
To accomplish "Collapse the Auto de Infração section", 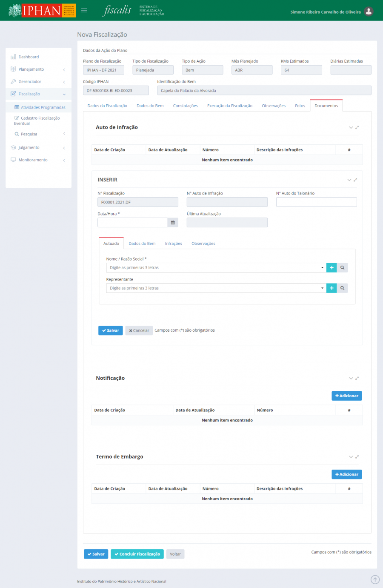I will (351, 127).
